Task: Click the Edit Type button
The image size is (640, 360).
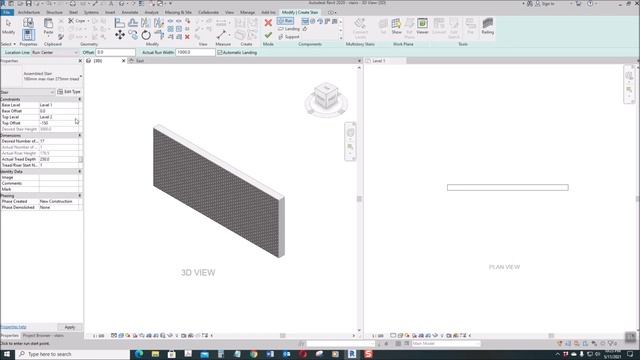Action: coord(69,92)
